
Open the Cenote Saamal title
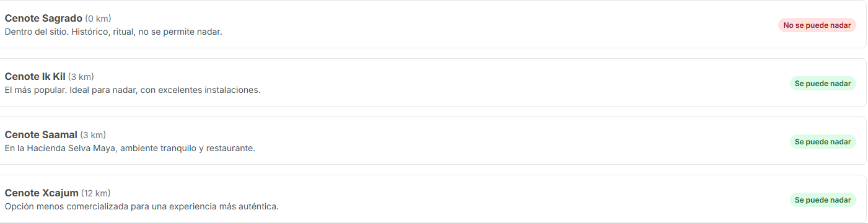41,135
